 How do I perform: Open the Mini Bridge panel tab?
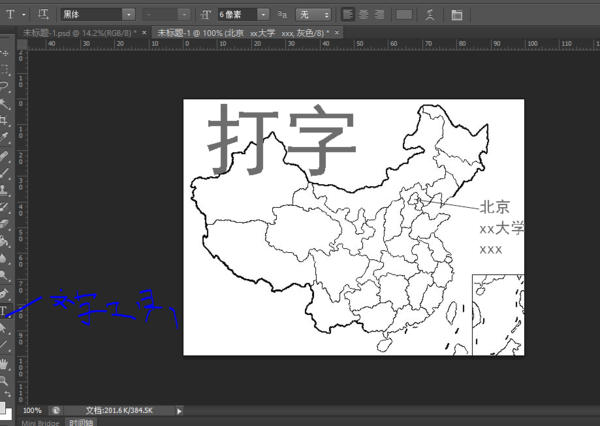[40, 423]
